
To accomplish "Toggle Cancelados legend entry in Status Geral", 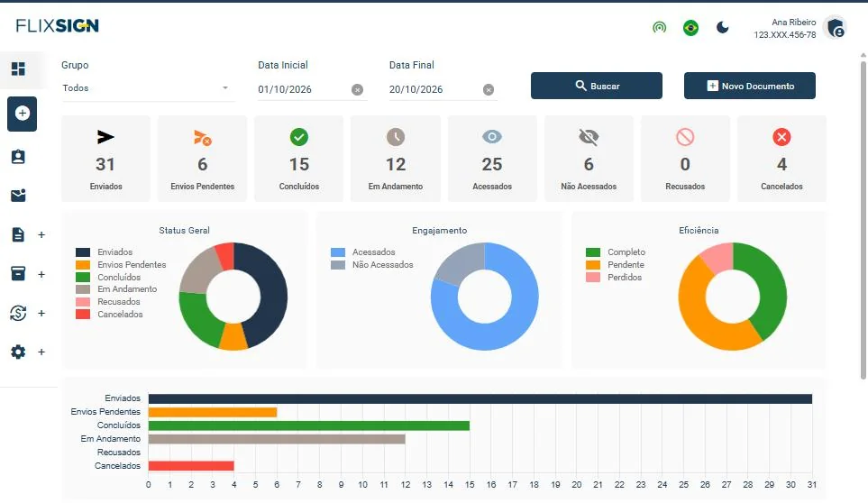I will tap(109, 315).
